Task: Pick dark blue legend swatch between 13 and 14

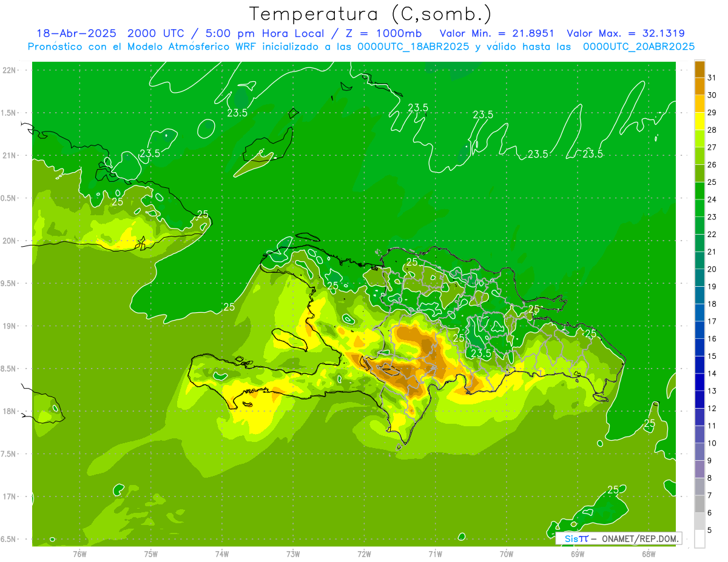Action: (x=699, y=382)
